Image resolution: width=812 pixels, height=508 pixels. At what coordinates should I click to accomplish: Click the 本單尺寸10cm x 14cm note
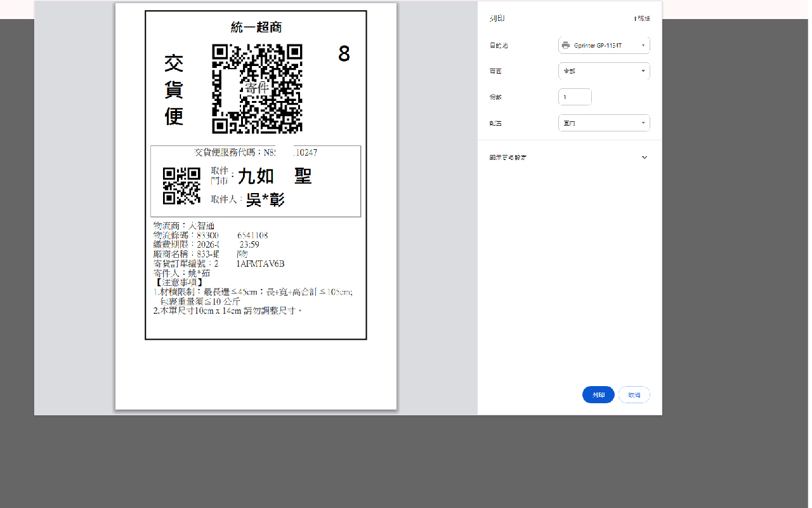point(228,311)
